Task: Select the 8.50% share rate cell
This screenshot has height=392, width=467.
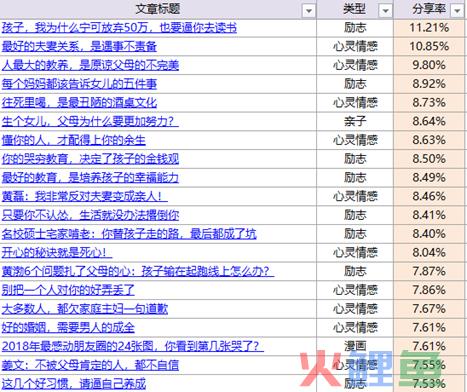Action: [x=429, y=159]
